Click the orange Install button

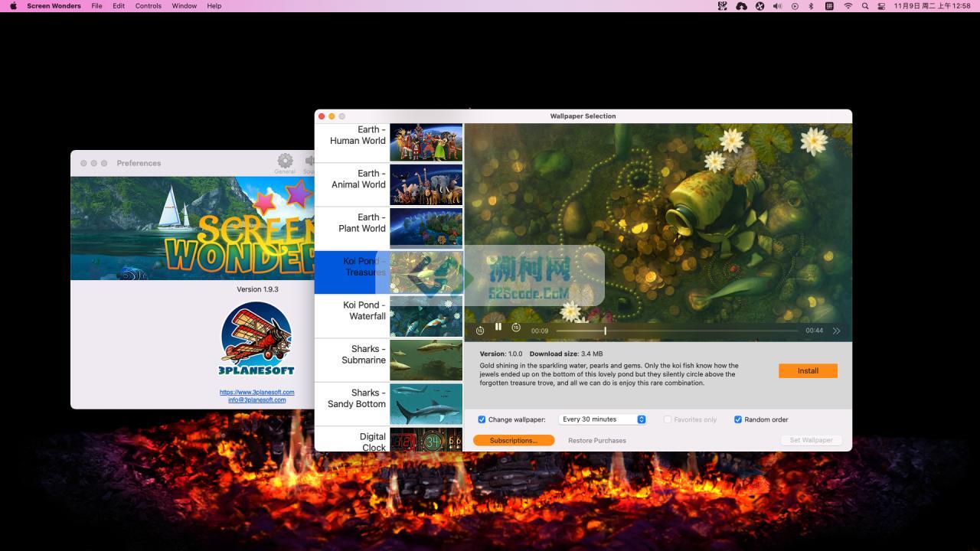click(x=808, y=370)
